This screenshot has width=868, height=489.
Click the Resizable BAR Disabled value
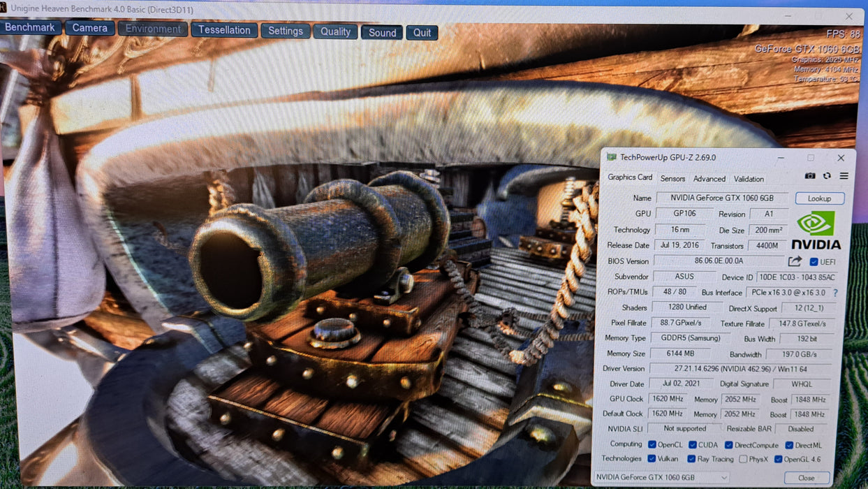(801, 429)
